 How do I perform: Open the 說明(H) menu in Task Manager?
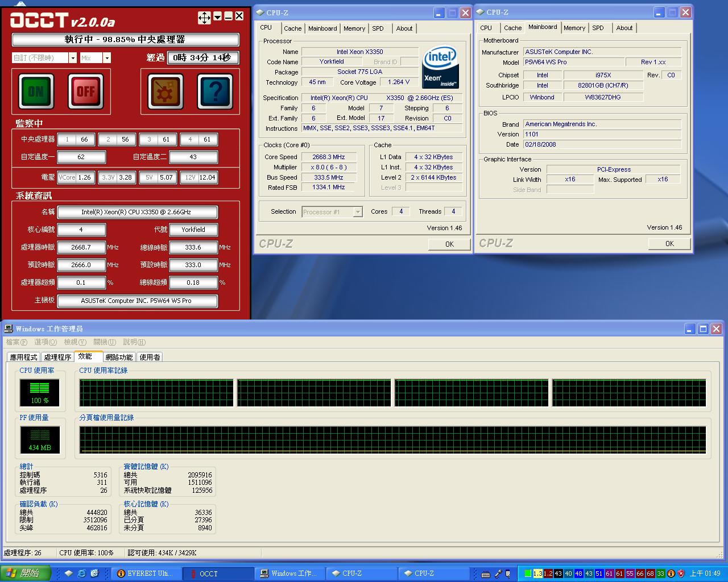pos(134,342)
